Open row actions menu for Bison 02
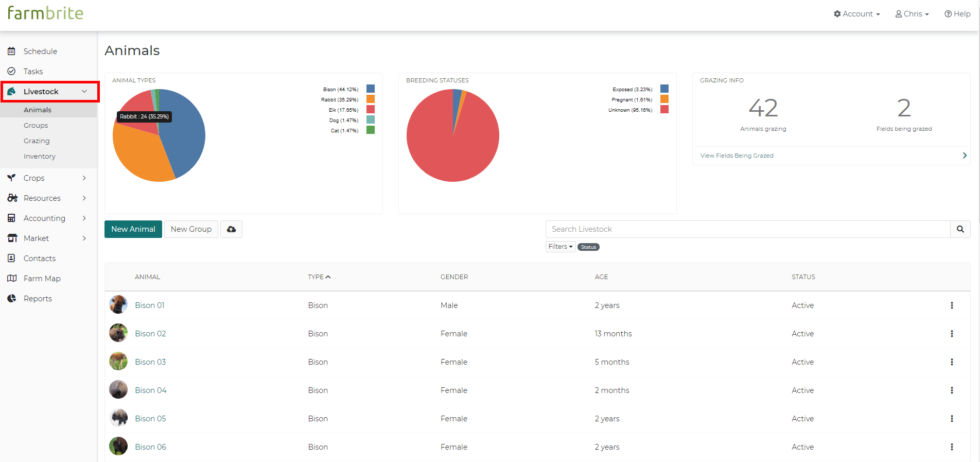 pyautogui.click(x=952, y=334)
